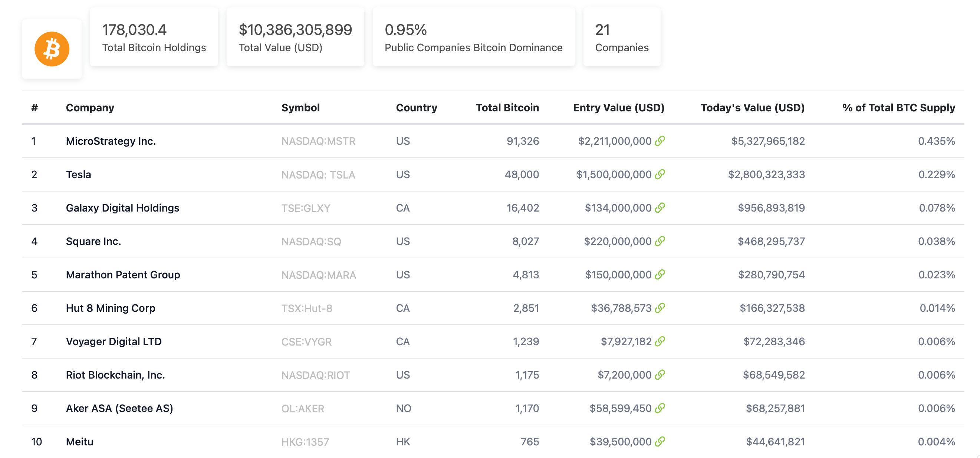Select the 0.435% supply cell

pyautogui.click(x=936, y=141)
